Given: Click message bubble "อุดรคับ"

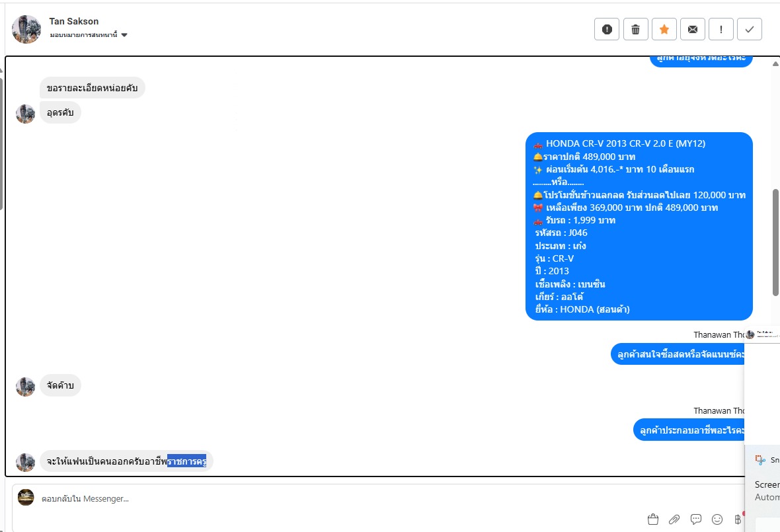Looking at the screenshot, I should pos(60,112).
